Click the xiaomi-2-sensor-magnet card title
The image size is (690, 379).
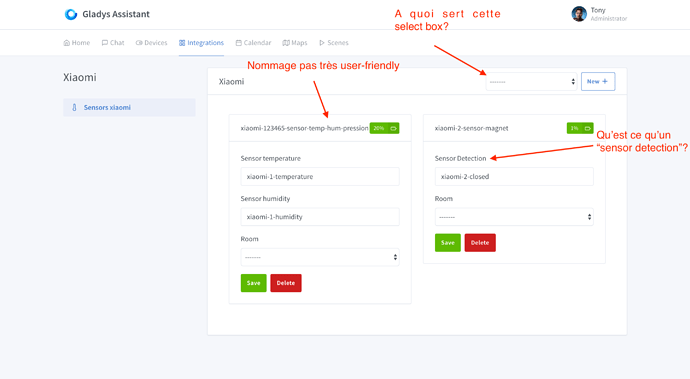[471, 128]
